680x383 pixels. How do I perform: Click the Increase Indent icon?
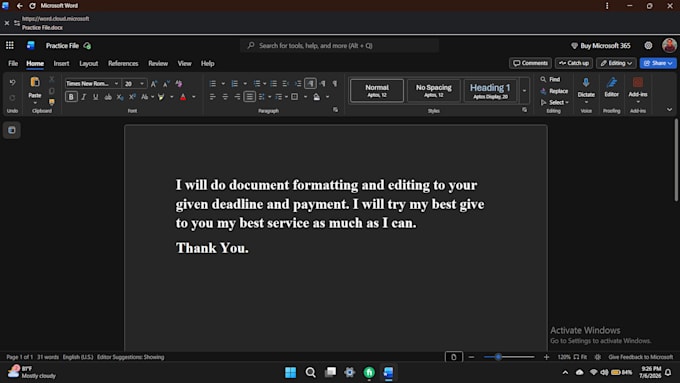point(298,84)
